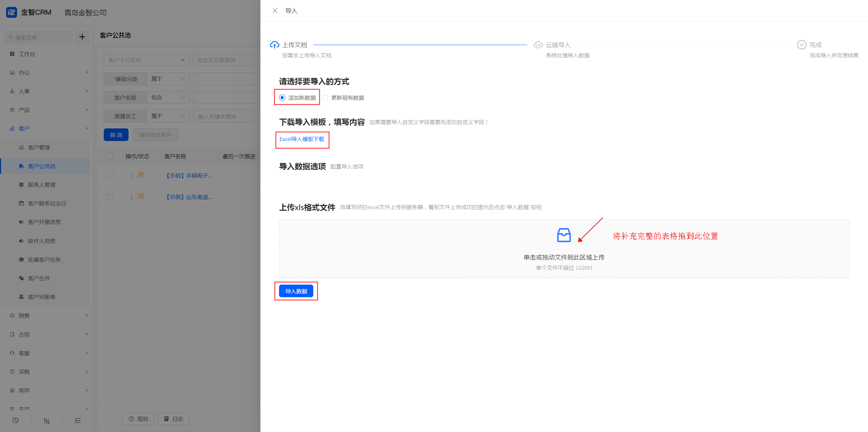Click the 导入数据 button
Image resolution: width=868 pixels, height=432 pixels.
point(296,291)
